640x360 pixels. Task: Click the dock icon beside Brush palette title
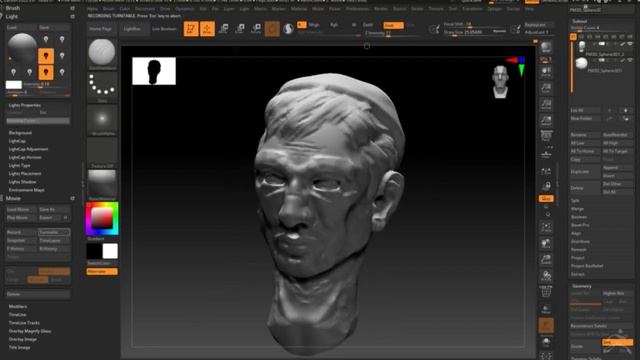(x=73, y=8)
